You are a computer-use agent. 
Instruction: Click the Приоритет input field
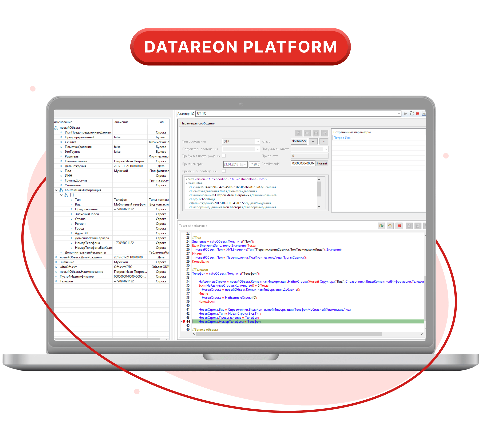tap(309, 156)
